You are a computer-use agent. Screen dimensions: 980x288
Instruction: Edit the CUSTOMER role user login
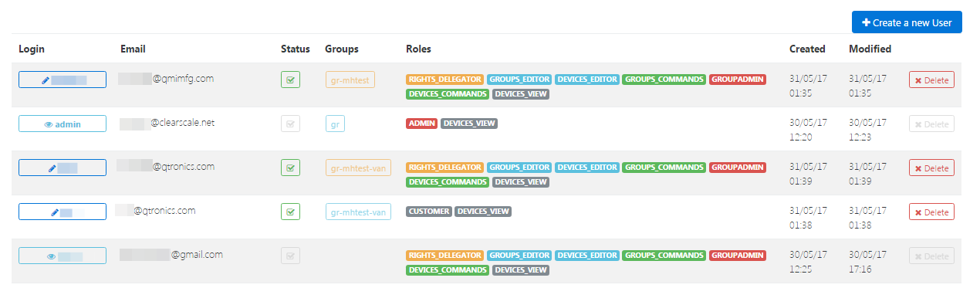point(63,212)
